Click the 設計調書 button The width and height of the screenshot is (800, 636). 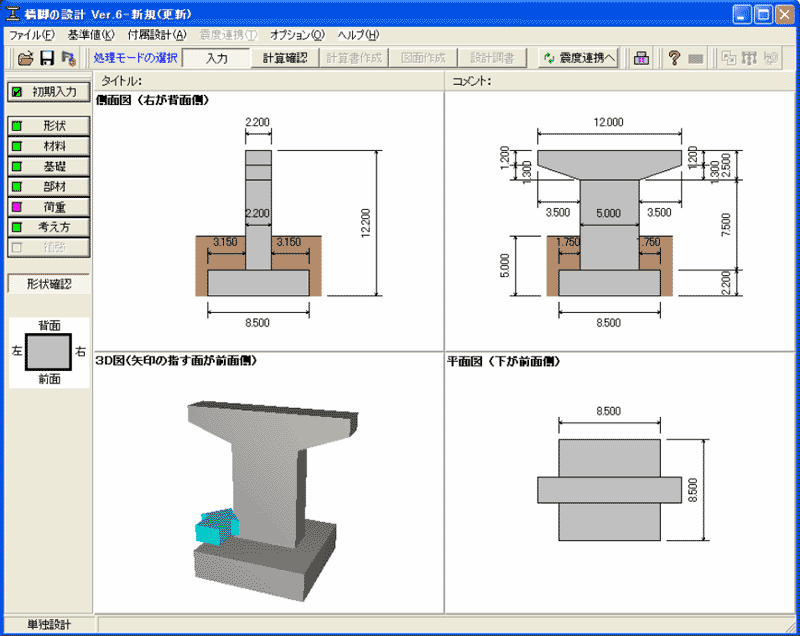492,58
